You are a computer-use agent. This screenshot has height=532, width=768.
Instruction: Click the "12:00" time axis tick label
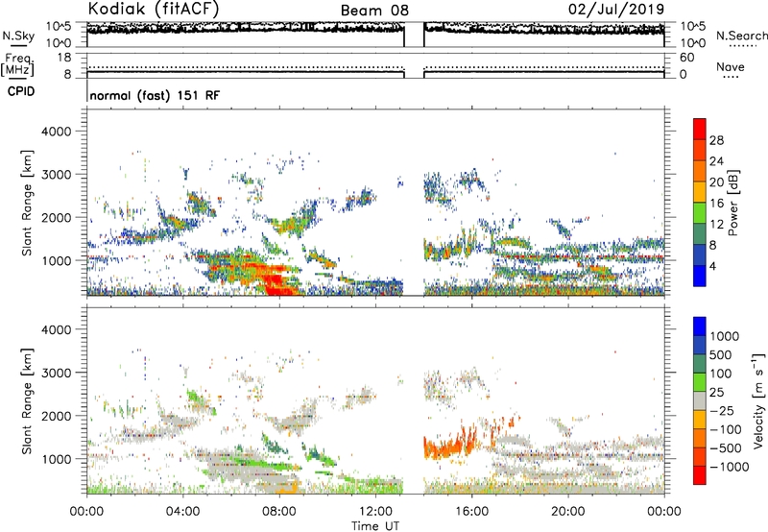375,512
